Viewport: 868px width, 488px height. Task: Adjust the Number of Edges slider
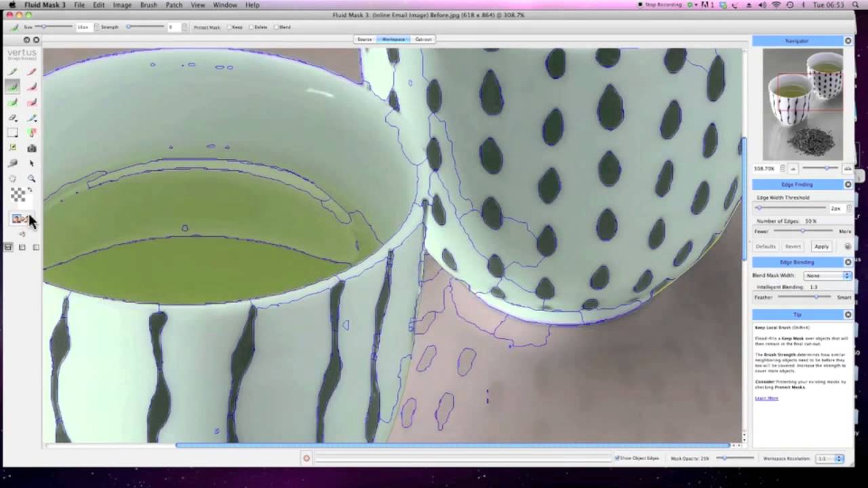(802, 231)
